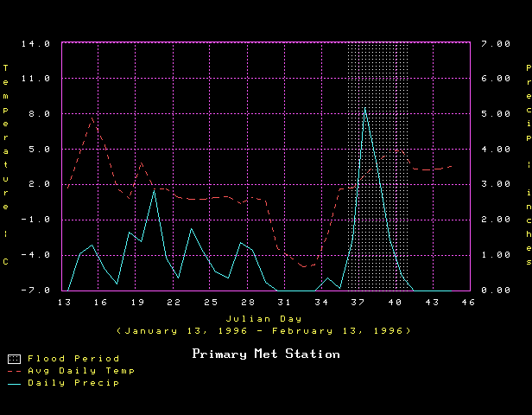Click the Julian day 28 x-axis label
Image resolution: width=532 pixels, height=415 pixels.
coord(248,302)
